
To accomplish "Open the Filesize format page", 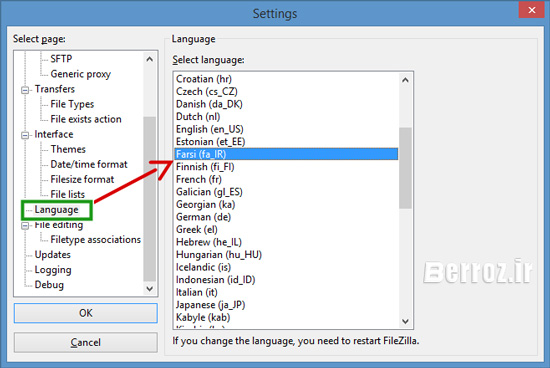I will [x=82, y=180].
